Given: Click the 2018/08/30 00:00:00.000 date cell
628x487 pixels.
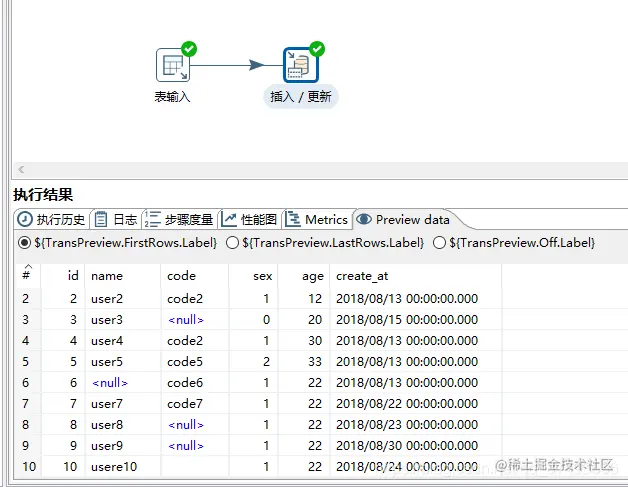Looking at the screenshot, I should click(x=416, y=445).
